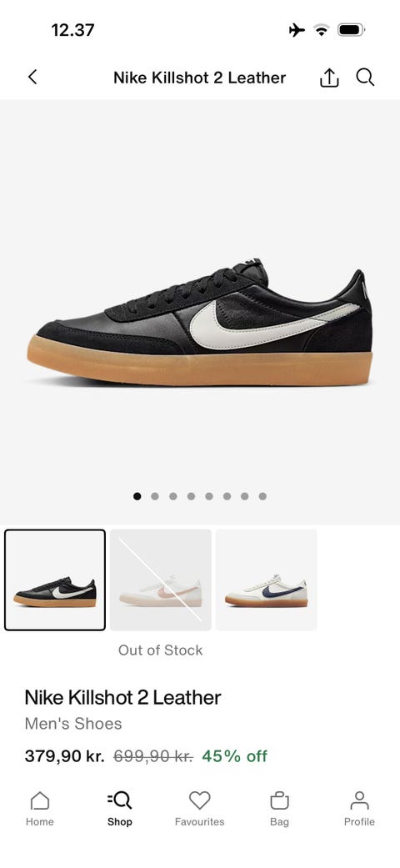The image size is (400, 868).
Task: Tap the search magnifier icon
Action: click(x=365, y=77)
